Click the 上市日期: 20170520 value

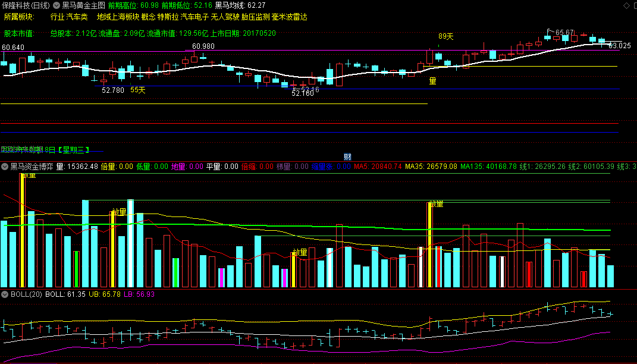click(x=243, y=33)
